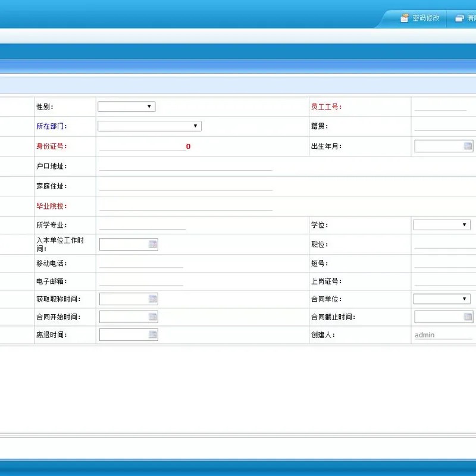Focus the 家庭住址 input field

(186, 186)
